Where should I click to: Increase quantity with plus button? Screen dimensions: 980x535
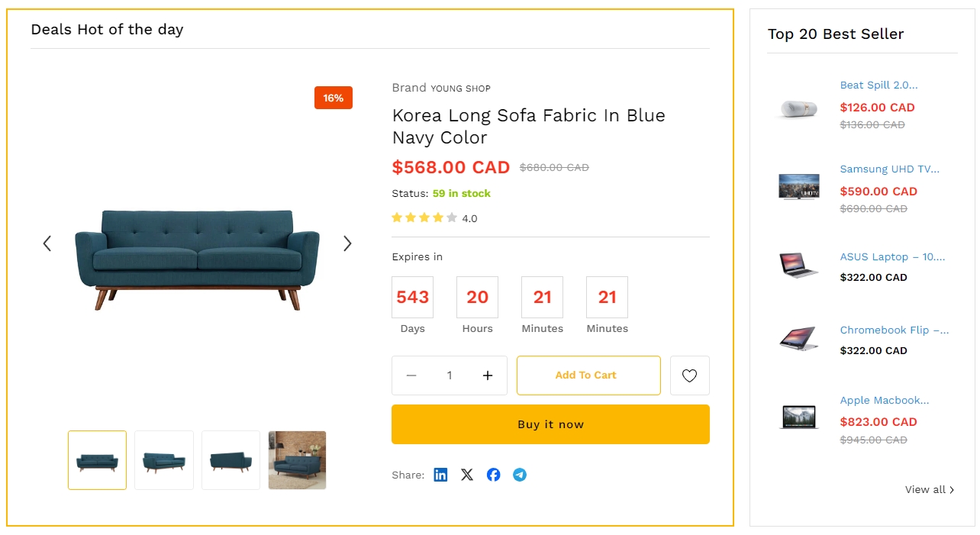(488, 375)
